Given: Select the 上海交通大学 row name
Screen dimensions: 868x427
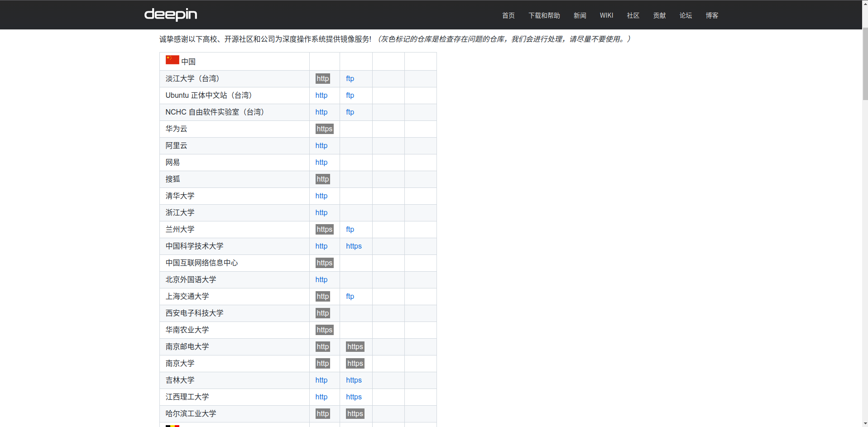Looking at the screenshot, I should pyautogui.click(x=187, y=297).
